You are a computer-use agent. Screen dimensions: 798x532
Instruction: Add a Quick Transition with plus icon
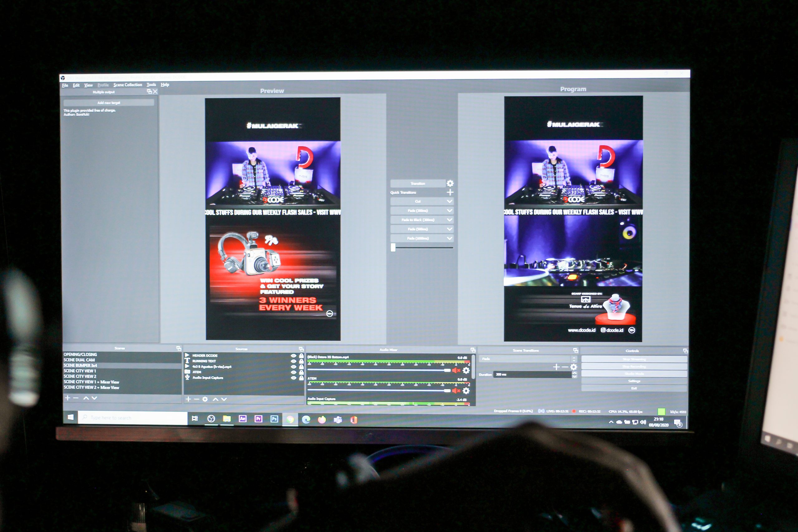click(x=450, y=193)
